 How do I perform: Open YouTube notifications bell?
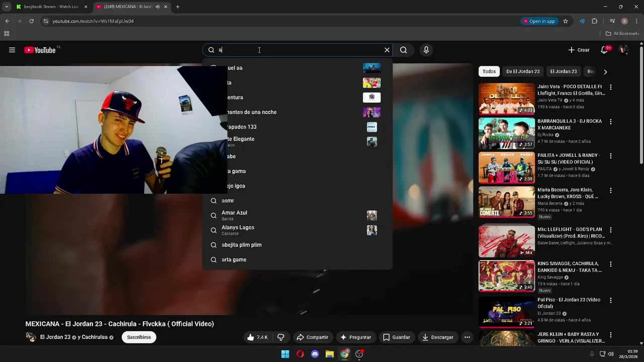(604, 50)
